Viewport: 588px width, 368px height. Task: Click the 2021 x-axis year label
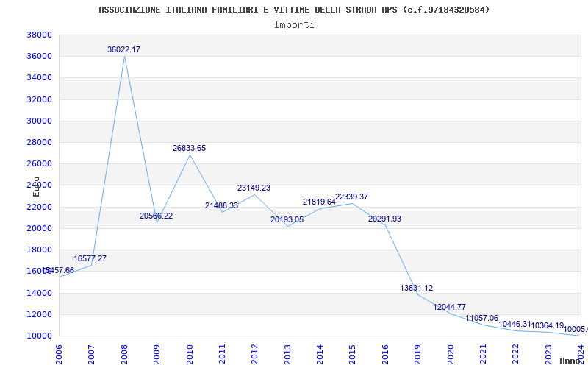tap(483, 354)
